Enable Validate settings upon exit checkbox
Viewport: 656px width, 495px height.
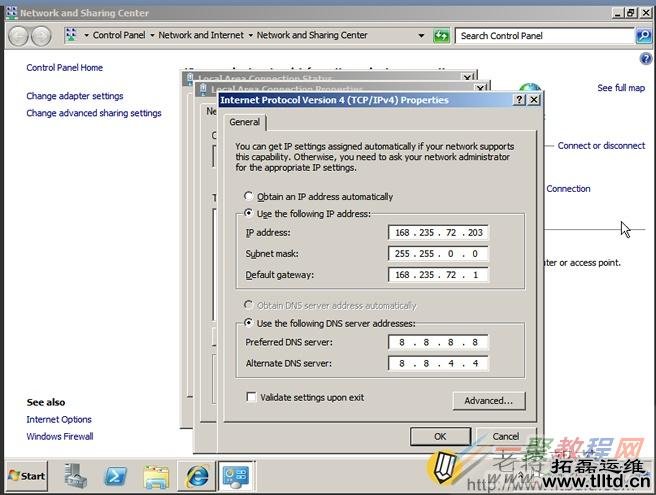(x=251, y=397)
